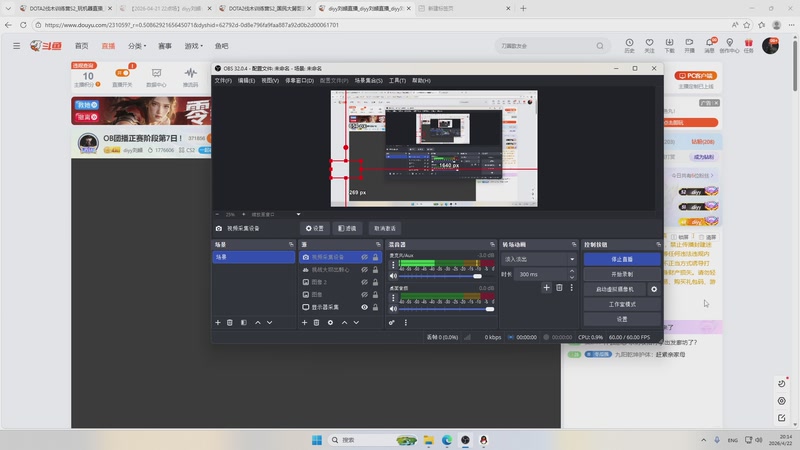Pop out the Scenes dock
This screenshot has width=800, height=450.
[x=291, y=244]
